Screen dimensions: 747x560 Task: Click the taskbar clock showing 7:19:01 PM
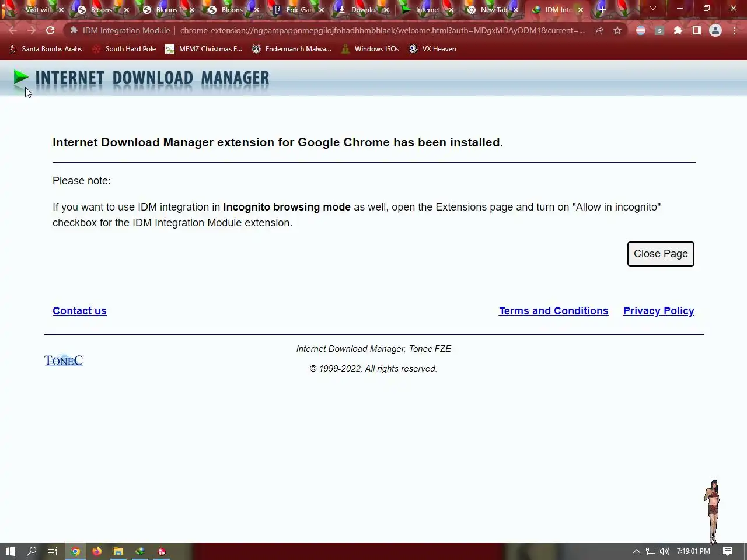pyautogui.click(x=693, y=551)
